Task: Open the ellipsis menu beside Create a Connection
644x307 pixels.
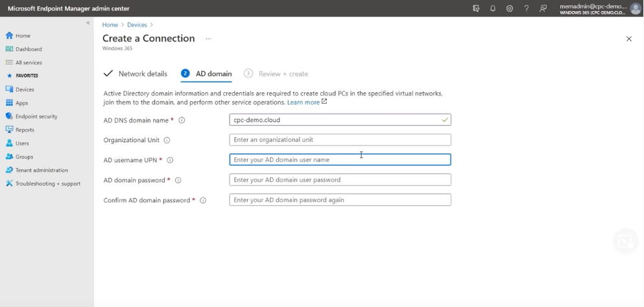Action: click(x=208, y=39)
